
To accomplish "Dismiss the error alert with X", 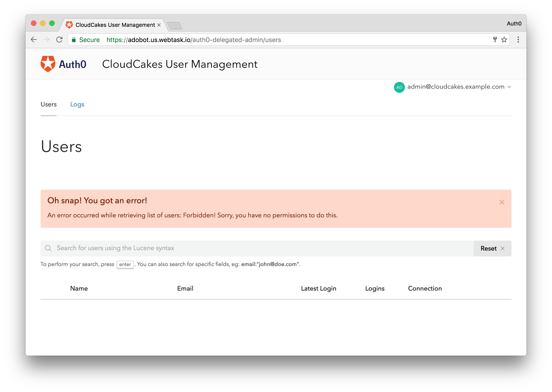I will [501, 202].
